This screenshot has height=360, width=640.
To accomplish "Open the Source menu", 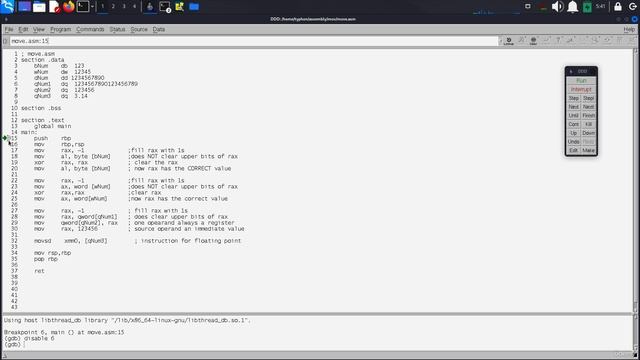I will 139,29.
